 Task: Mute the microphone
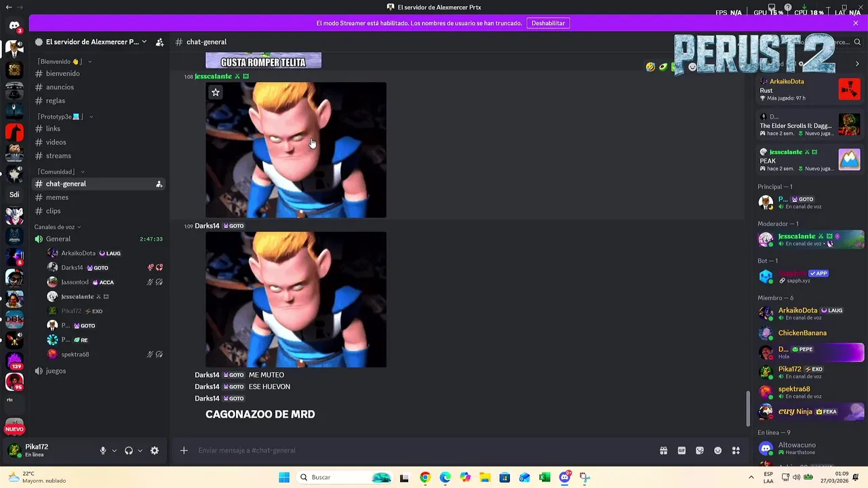click(x=103, y=451)
